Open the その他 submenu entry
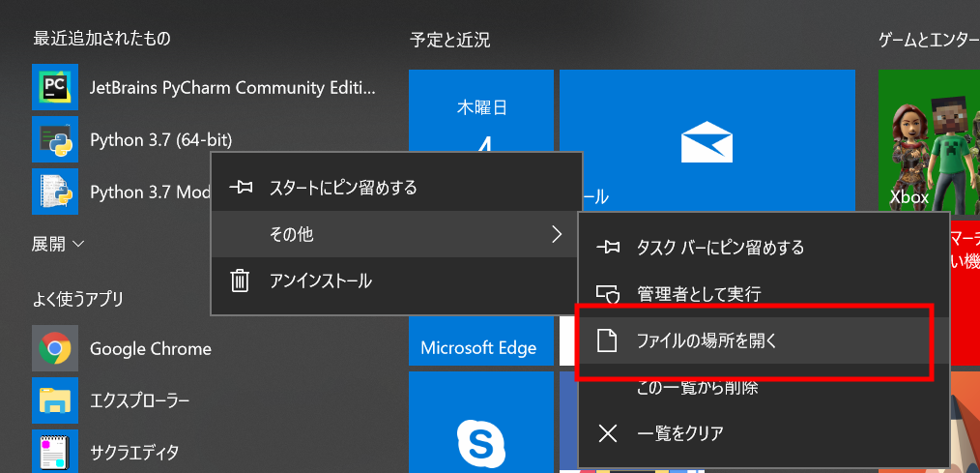The width and height of the screenshot is (980, 473). pos(396,234)
